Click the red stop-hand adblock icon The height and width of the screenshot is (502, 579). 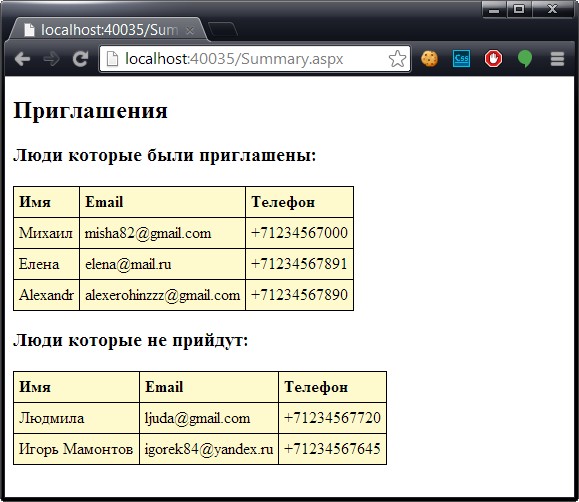pos(493,59)
